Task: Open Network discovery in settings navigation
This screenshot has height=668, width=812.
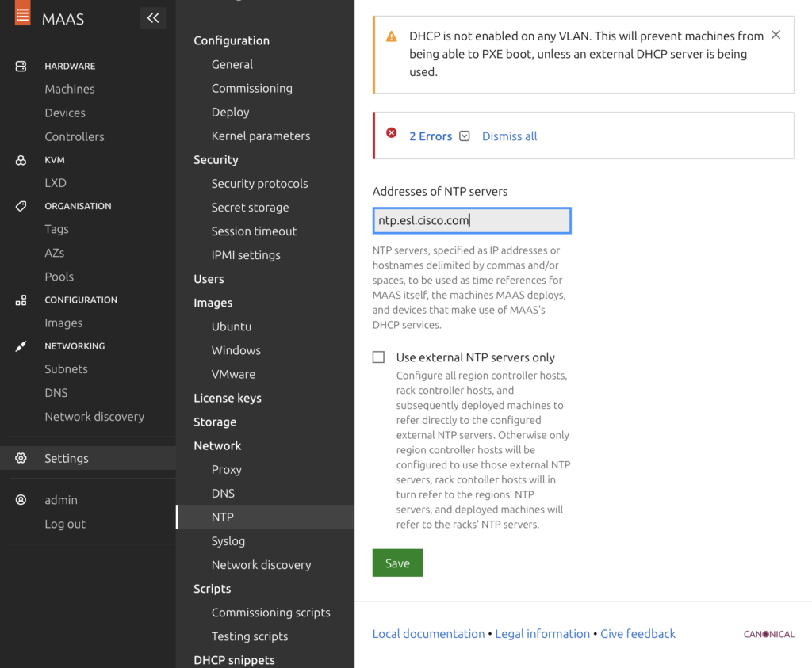Action: (x=262, y=564)
